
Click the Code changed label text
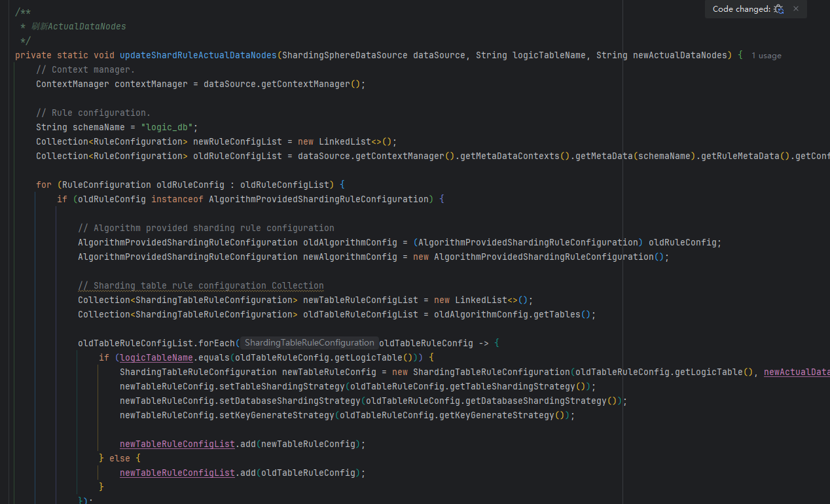[741, 9]
